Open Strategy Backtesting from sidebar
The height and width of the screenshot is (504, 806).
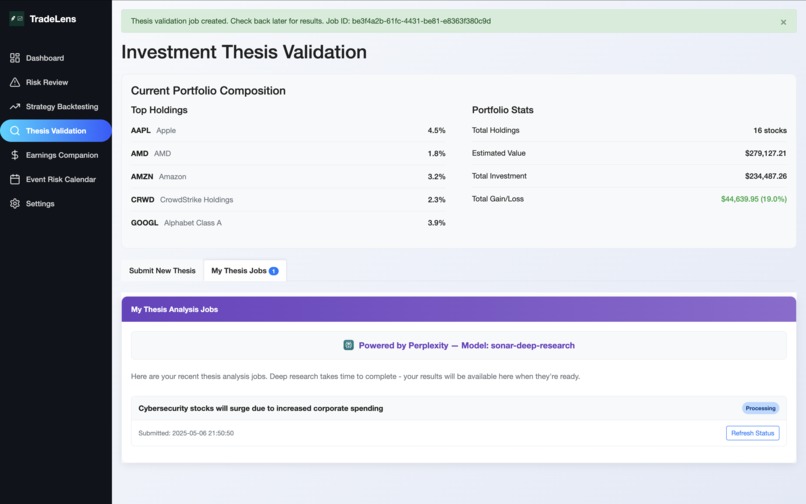[56, 106]
